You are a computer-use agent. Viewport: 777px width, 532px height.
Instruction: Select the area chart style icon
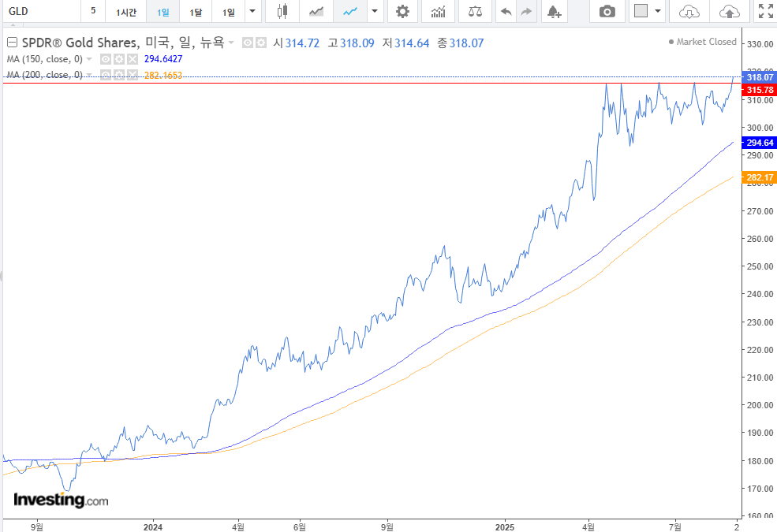(316, 11)
